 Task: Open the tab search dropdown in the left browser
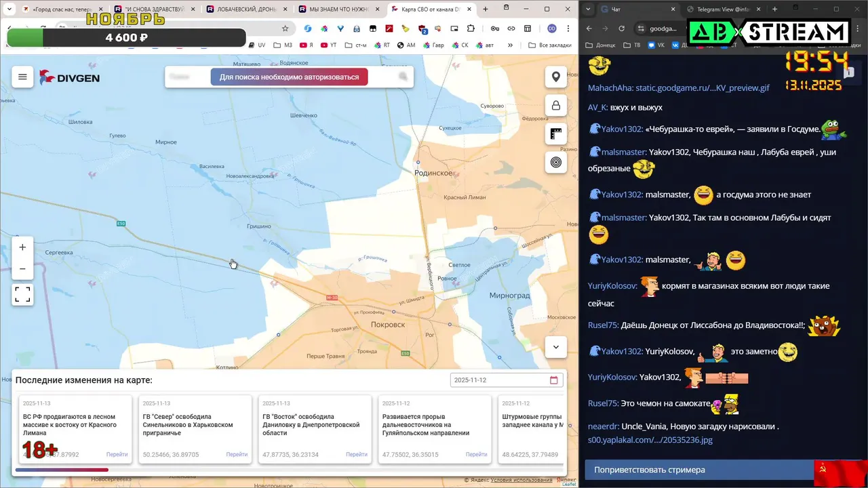(9, 9)
